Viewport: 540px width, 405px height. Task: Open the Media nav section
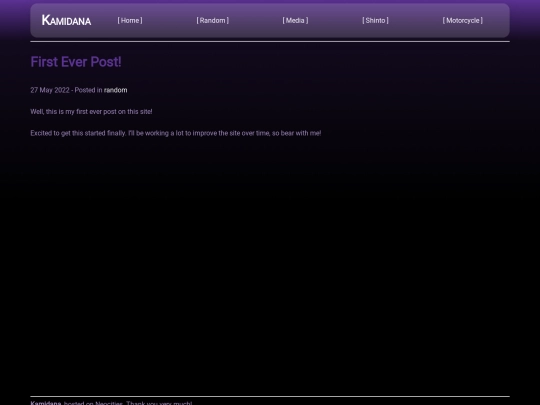click(x=295, y=20)
